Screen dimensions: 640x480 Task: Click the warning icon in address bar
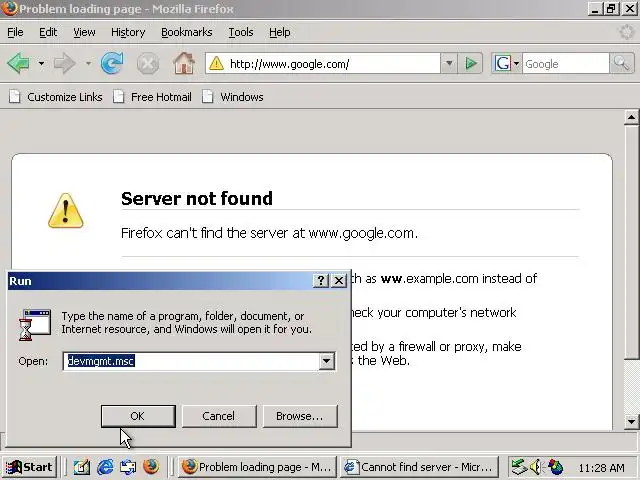[x=216, y=63]
